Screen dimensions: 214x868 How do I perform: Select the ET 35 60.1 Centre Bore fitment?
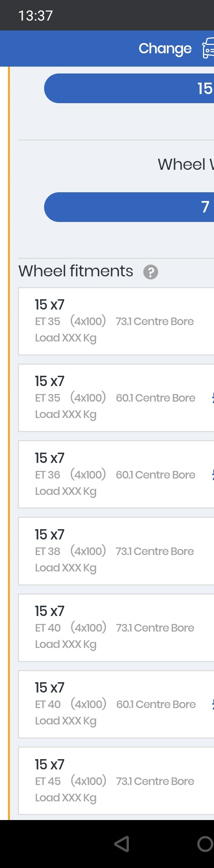[116, 398]
